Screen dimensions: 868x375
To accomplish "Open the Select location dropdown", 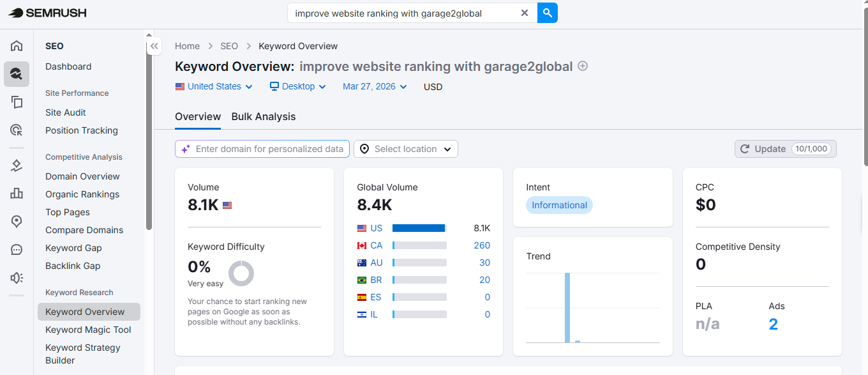I will tap(405, 148).
